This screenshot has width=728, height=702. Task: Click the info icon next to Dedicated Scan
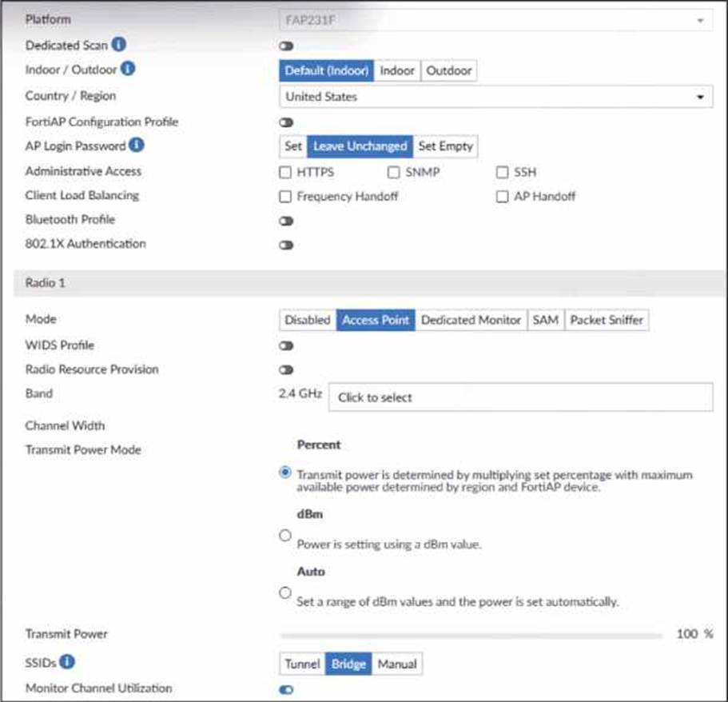pos(119,46)
